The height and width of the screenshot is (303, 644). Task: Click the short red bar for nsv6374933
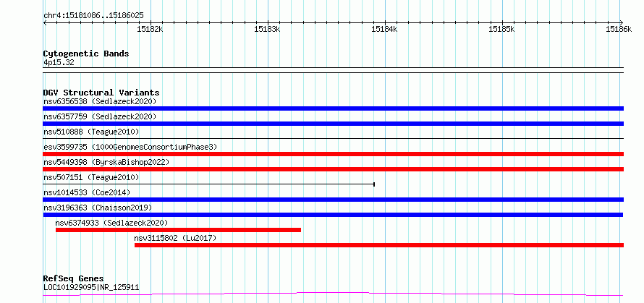pos(178,230)
